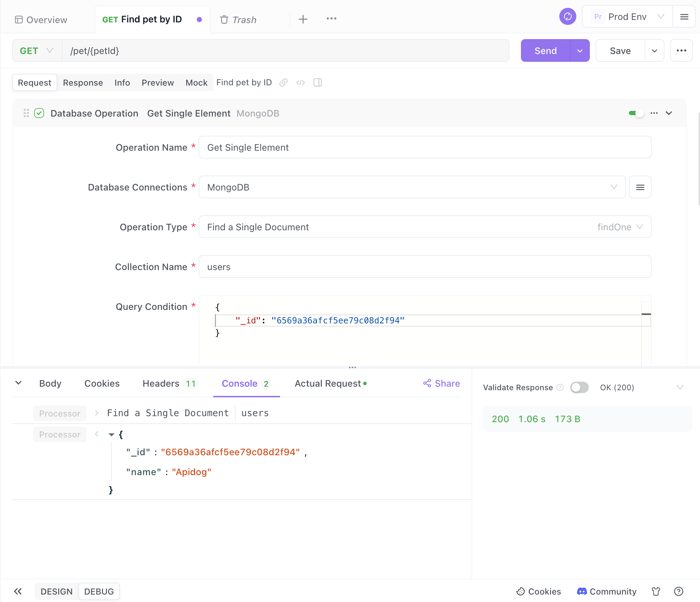Switch to the Response tab
The height and width of the screenshot is (602, 700).
click(x=83, y=82)
